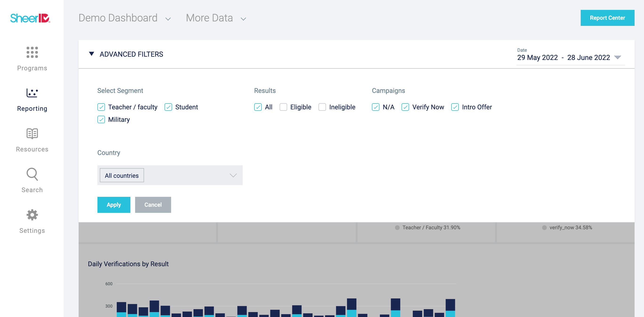644x317 pixels.
Task: Uncheck the Teacher / faculty segment
Action: coord(101,107)
